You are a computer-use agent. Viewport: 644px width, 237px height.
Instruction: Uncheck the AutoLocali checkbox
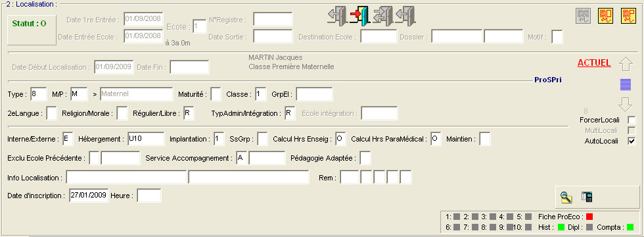pyautogui.click(x=632, y=141)
